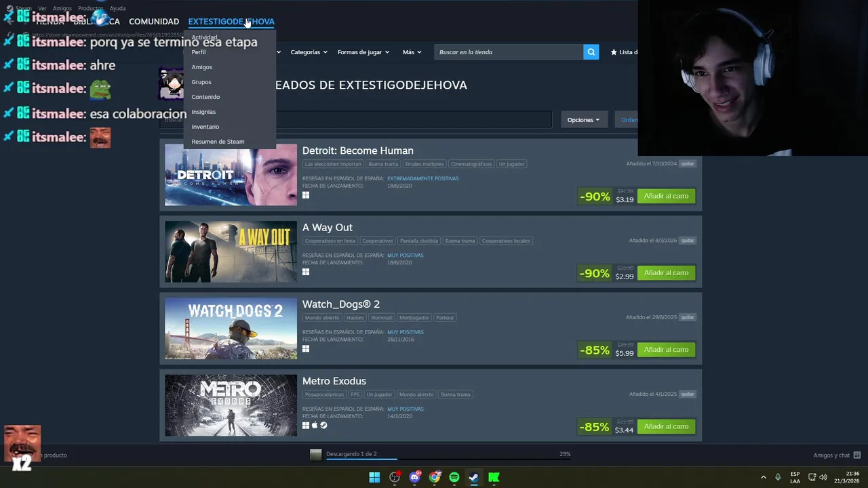Remove Watch_Dogs 2 with quitar
The height and width of the screenshot is (488, 868).
tap(688, 317)
